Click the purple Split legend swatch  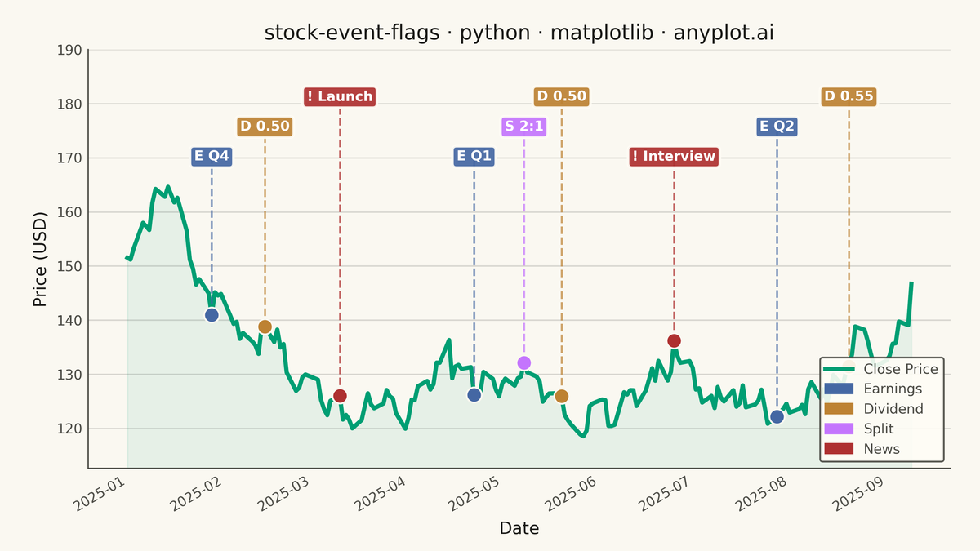click(840, 429)
